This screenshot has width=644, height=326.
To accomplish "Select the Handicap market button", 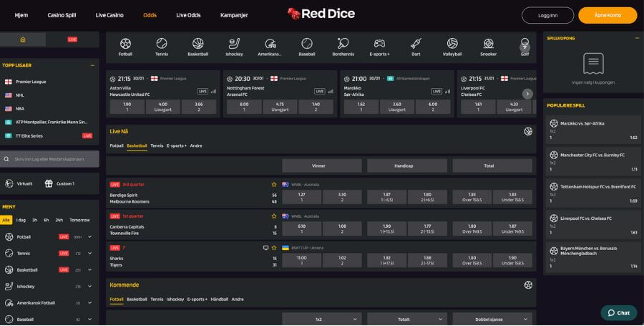I will coord(407,166).
